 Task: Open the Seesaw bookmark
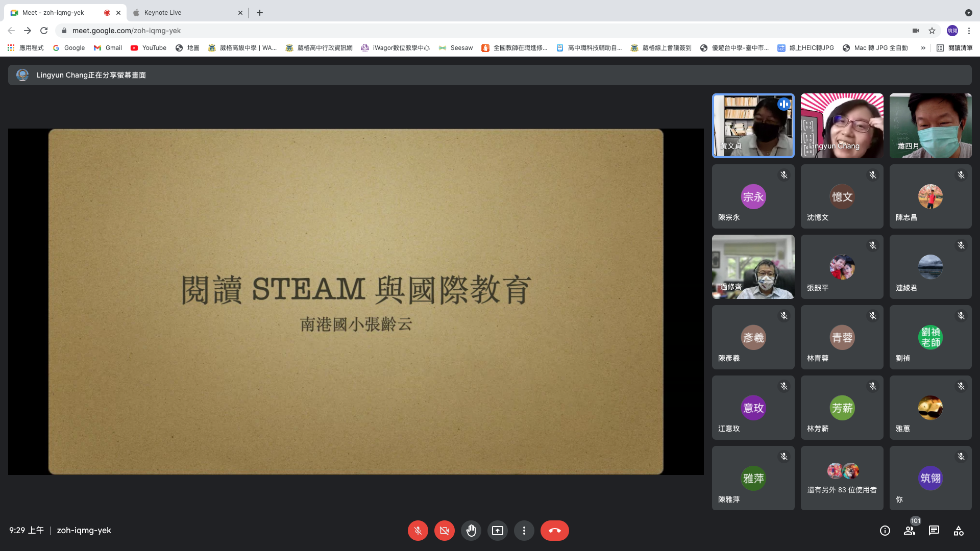[x=456, y=48]
